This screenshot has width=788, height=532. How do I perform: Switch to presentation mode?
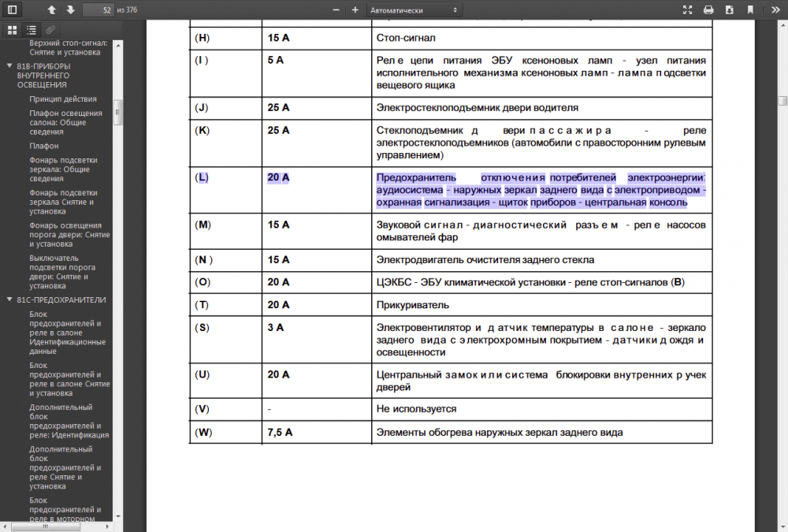coord(687,9)
